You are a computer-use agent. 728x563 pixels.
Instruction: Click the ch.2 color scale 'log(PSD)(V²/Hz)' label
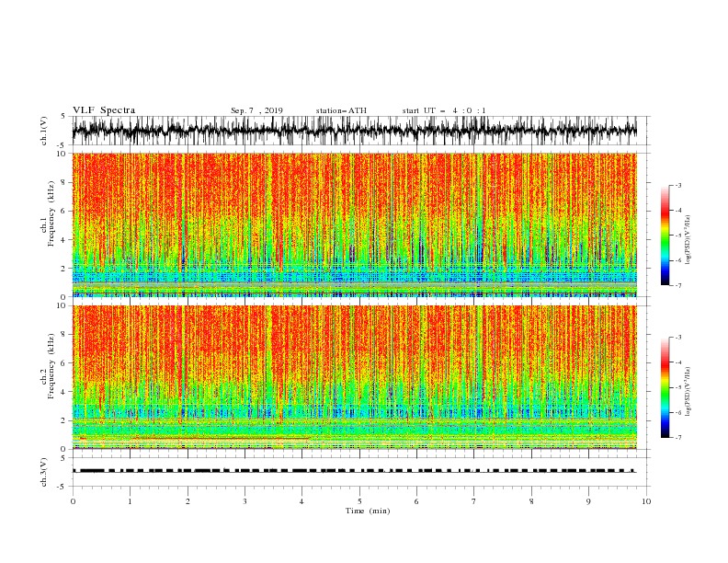pyautogui.click(x=688, y=392)
